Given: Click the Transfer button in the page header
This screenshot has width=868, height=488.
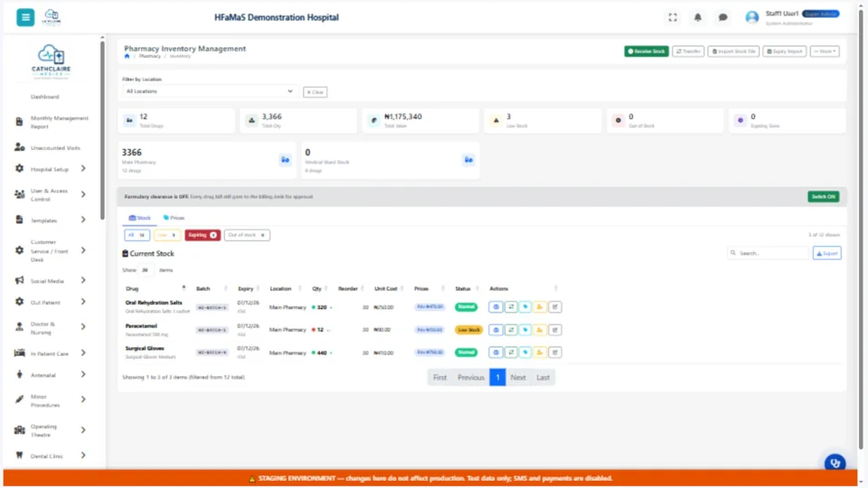Looking at the screenshot, I should [x=688, y=52].
